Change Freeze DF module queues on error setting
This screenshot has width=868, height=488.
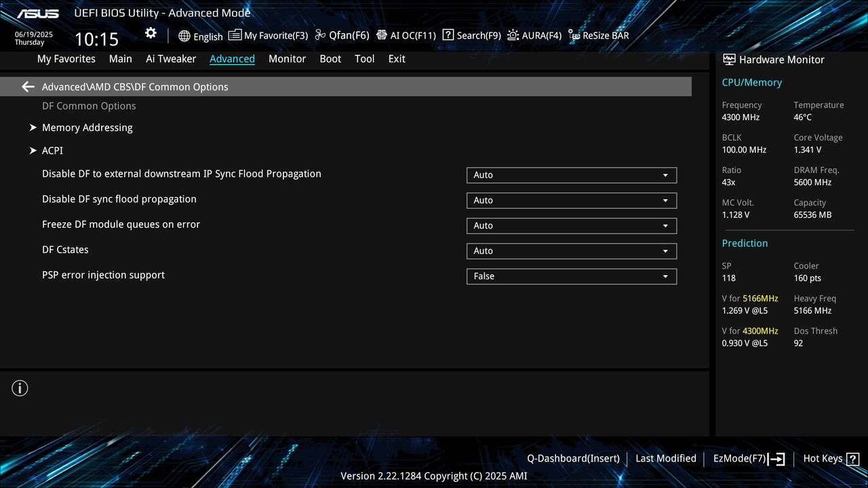[571, 225]
